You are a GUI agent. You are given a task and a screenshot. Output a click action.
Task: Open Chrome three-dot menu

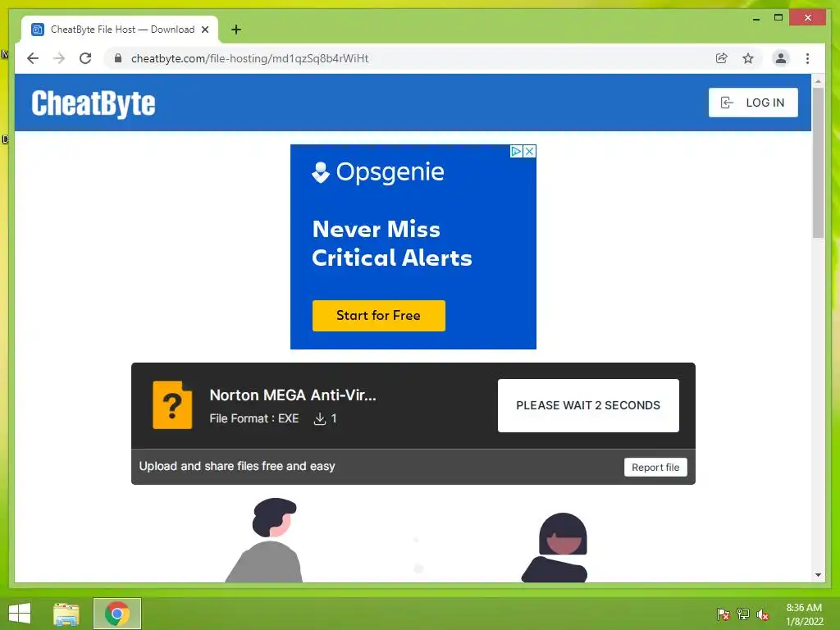pos(807,58)
